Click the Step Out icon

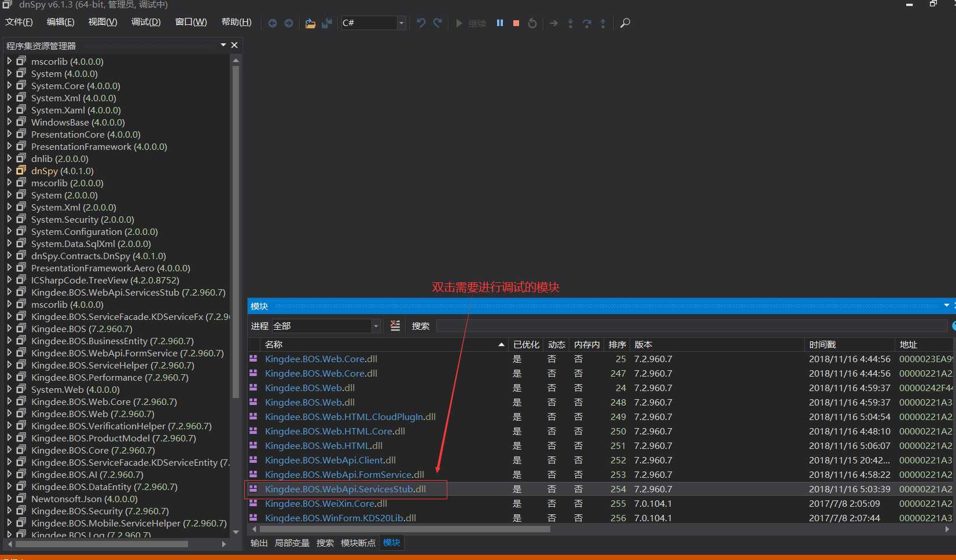603,23
